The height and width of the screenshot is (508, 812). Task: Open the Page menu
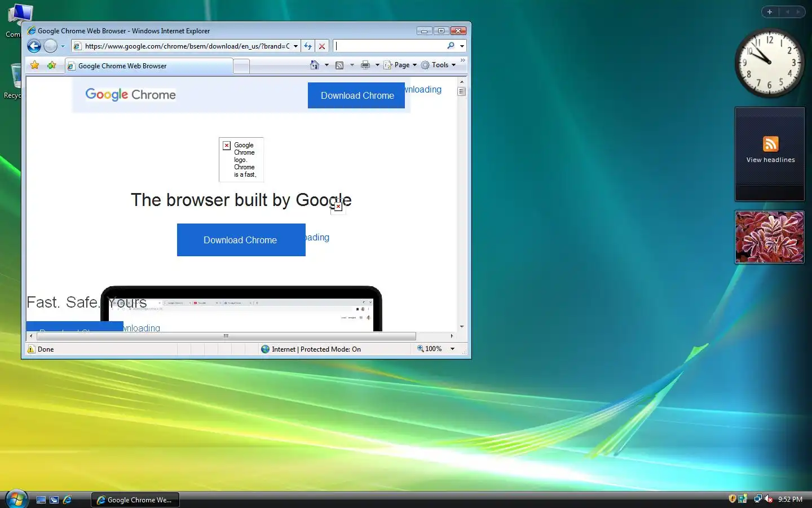coord(400,65)
